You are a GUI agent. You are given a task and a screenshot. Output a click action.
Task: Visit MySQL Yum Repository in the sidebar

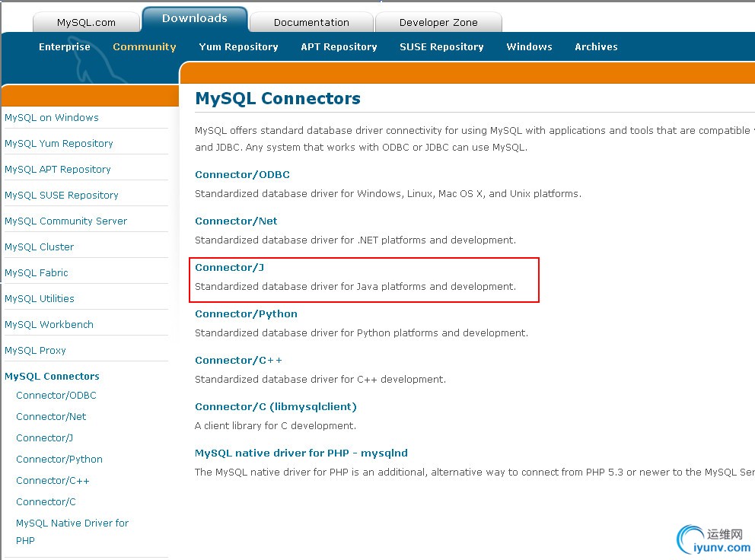(x=59, y=144)
